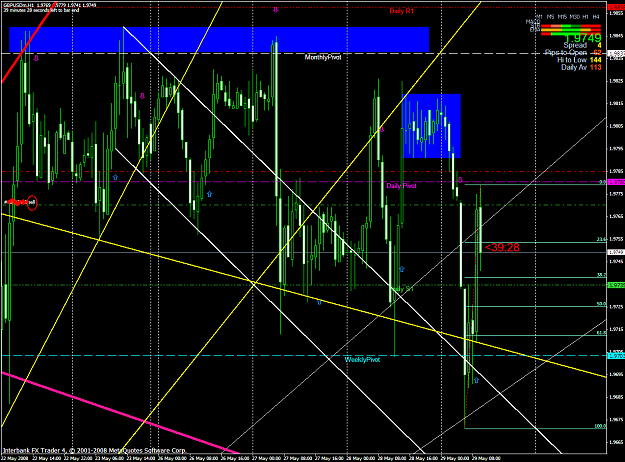Click the '28 May 08:00' time axis label

click(391, 458)
